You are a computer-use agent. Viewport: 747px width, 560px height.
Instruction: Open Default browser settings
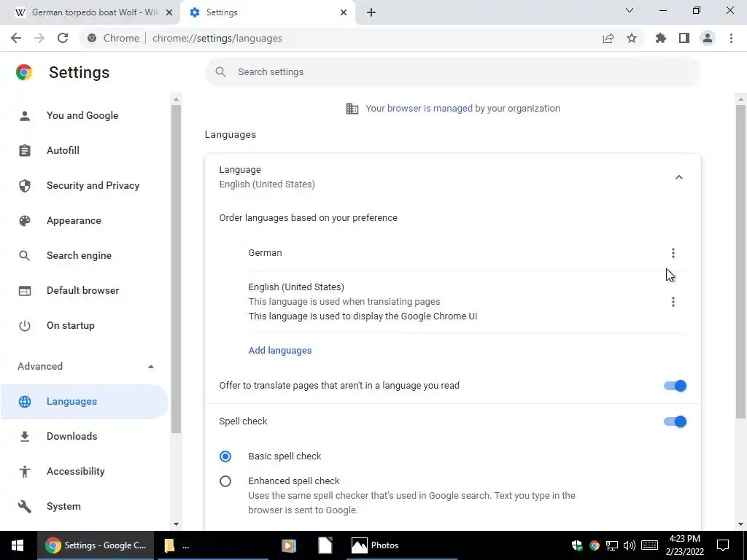point(83,290)
